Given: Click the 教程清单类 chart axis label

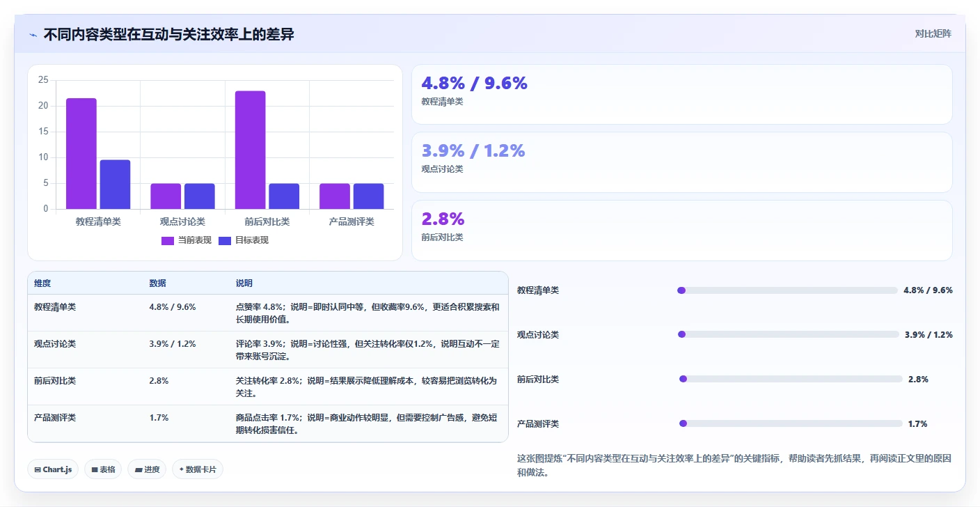Looking at the screenshot, I should coord(98,221).
